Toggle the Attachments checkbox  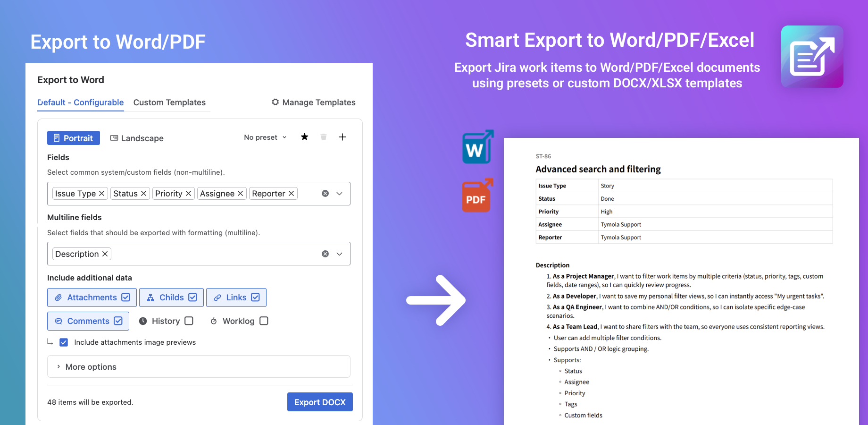[x=125, y=297]
